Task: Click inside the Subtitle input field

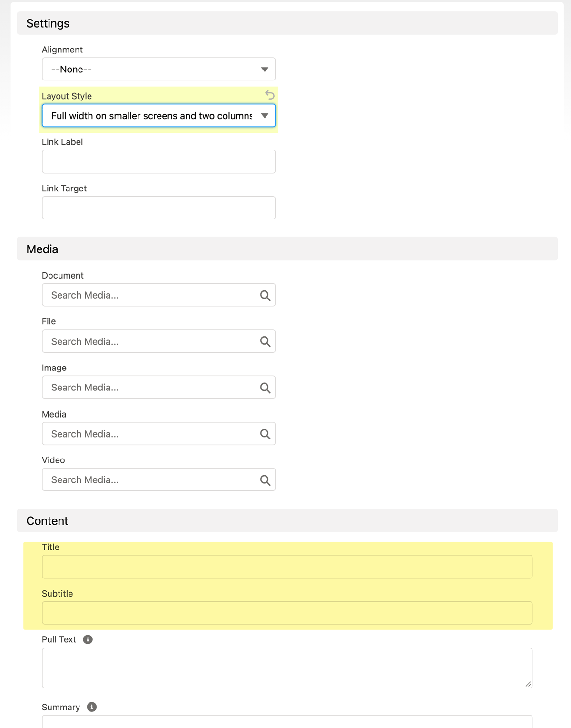Action: click(x=285, y=613)
